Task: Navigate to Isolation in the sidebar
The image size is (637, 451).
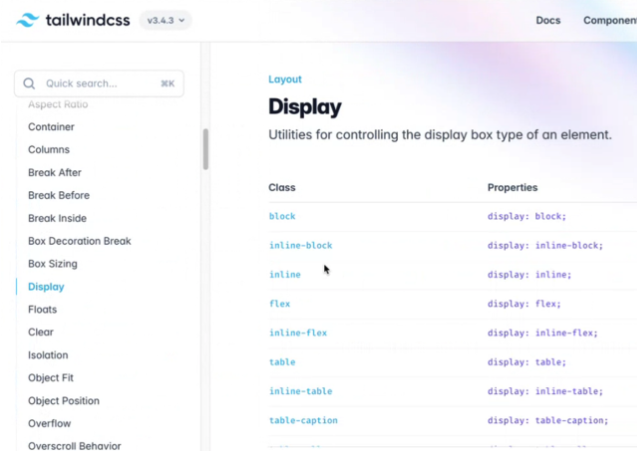Action: click(x=48, y=355)
